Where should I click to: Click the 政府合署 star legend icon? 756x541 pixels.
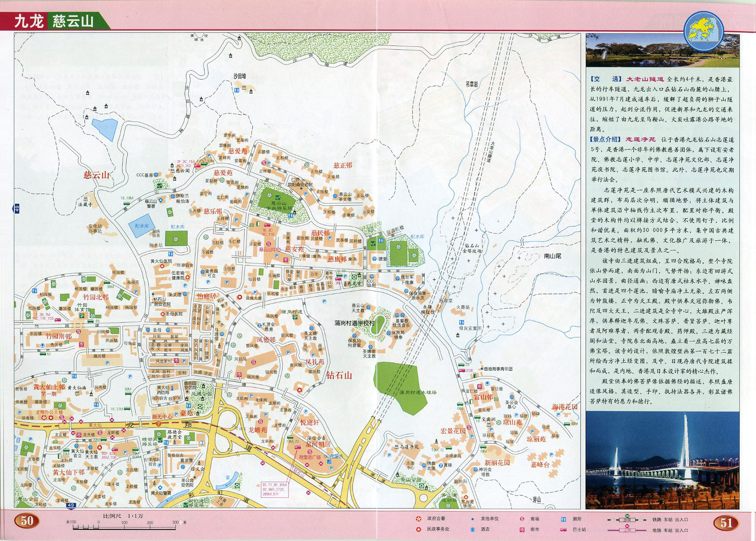tap(418, 518)
